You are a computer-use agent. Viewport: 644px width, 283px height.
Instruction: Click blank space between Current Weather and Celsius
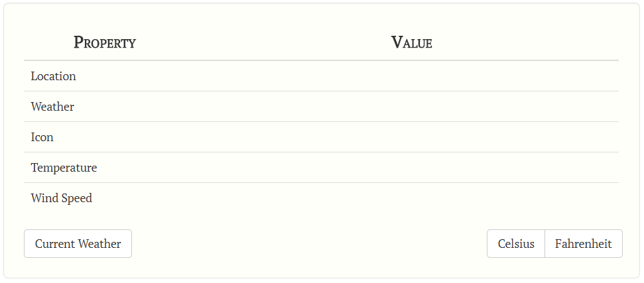point(309,244)
